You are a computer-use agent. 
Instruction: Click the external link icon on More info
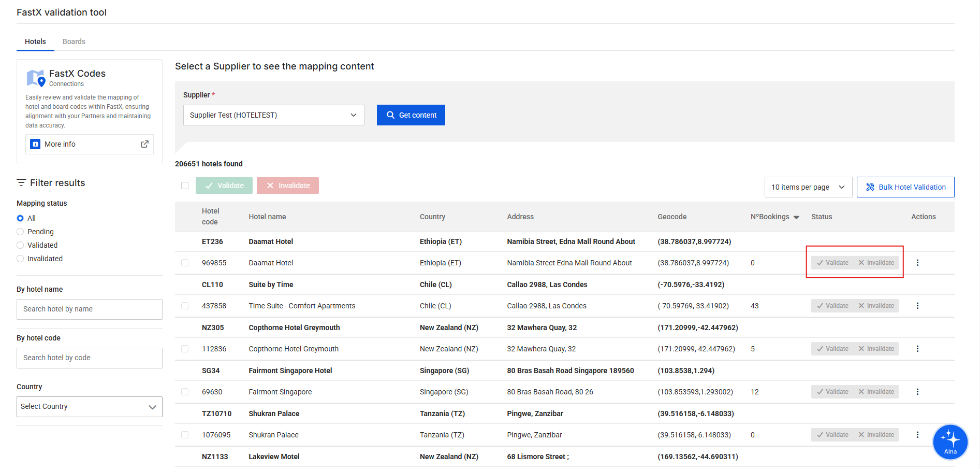[144, 144]
